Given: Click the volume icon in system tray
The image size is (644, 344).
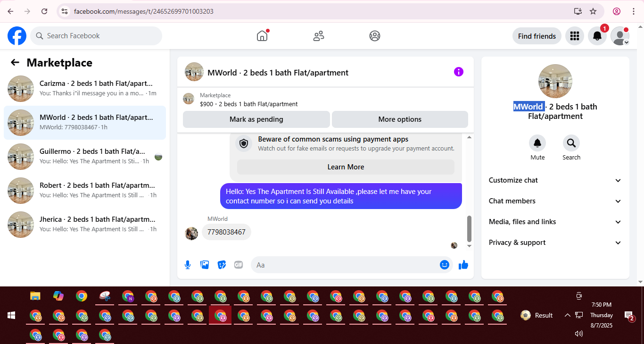Looking at the screenshot, I should click(579, 334).
